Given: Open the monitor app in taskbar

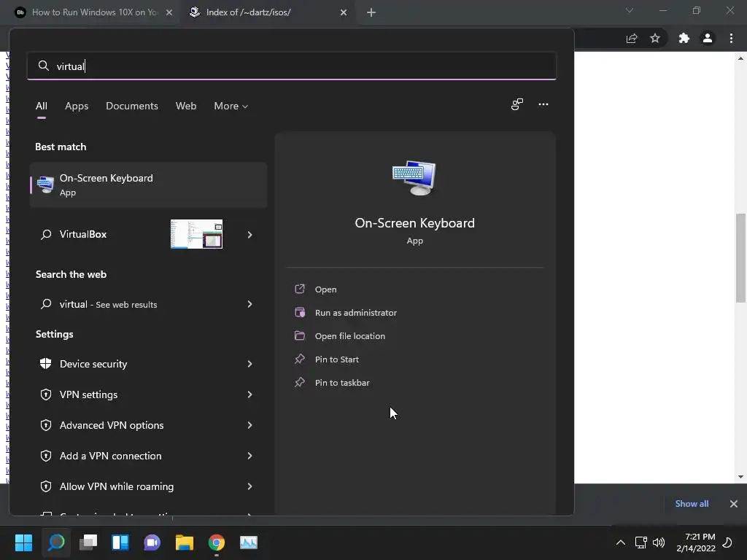Looking at the screenshot, I should [249, 542].
